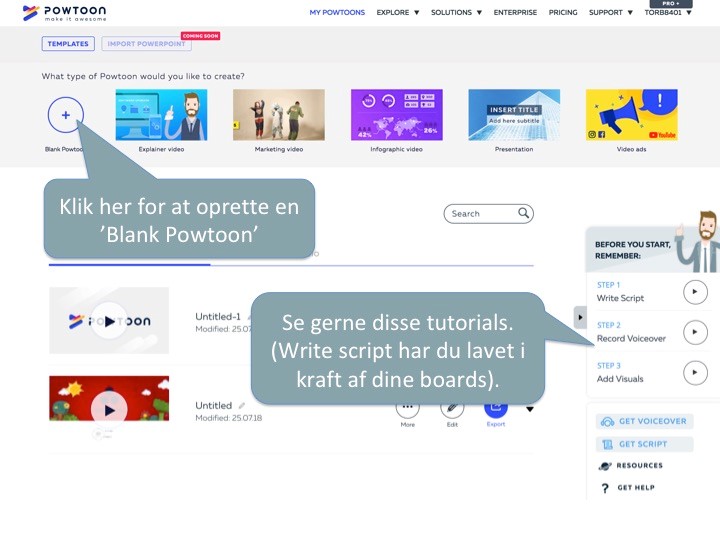Type in the Search field
720x540 pixels.
click(x=480, y=214)
